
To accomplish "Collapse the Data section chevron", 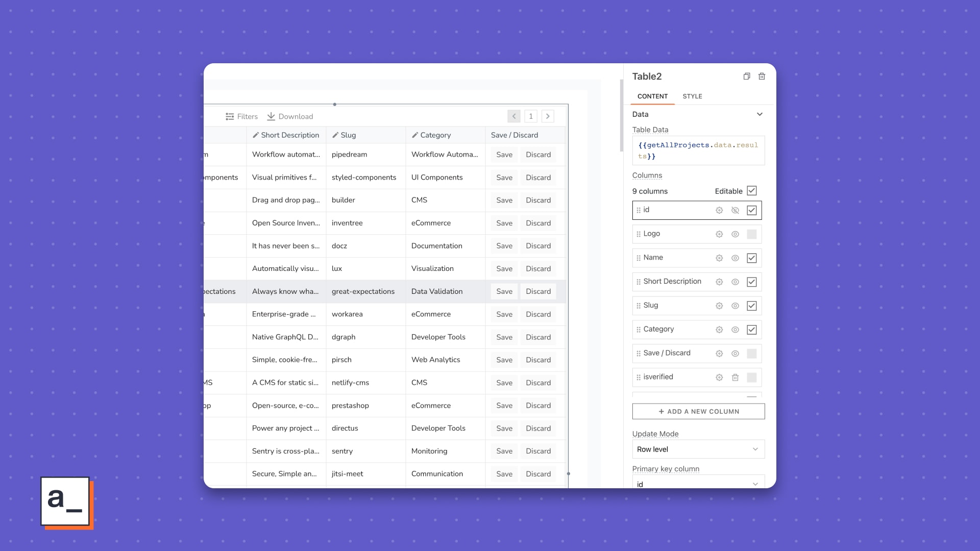I will 759,114.
